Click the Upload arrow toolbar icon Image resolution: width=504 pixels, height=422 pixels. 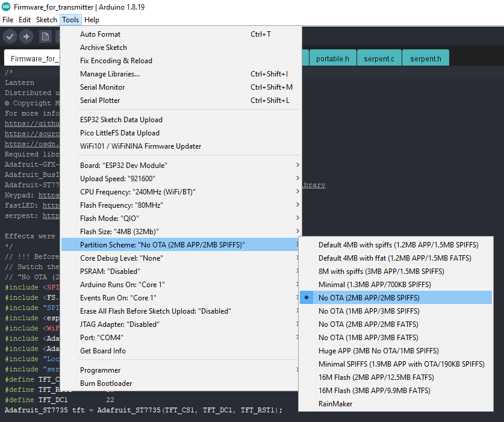26,37
